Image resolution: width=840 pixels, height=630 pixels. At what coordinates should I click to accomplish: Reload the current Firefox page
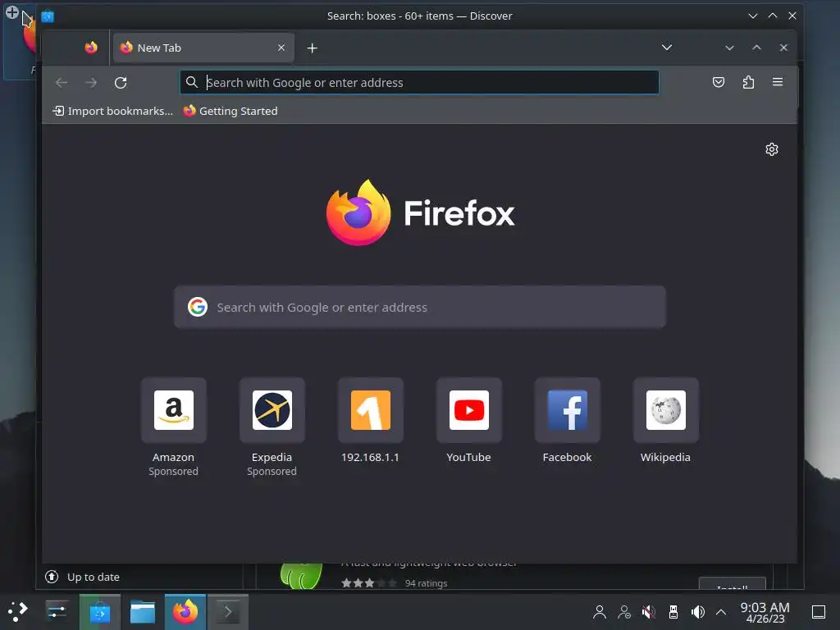tap(121, 83)
